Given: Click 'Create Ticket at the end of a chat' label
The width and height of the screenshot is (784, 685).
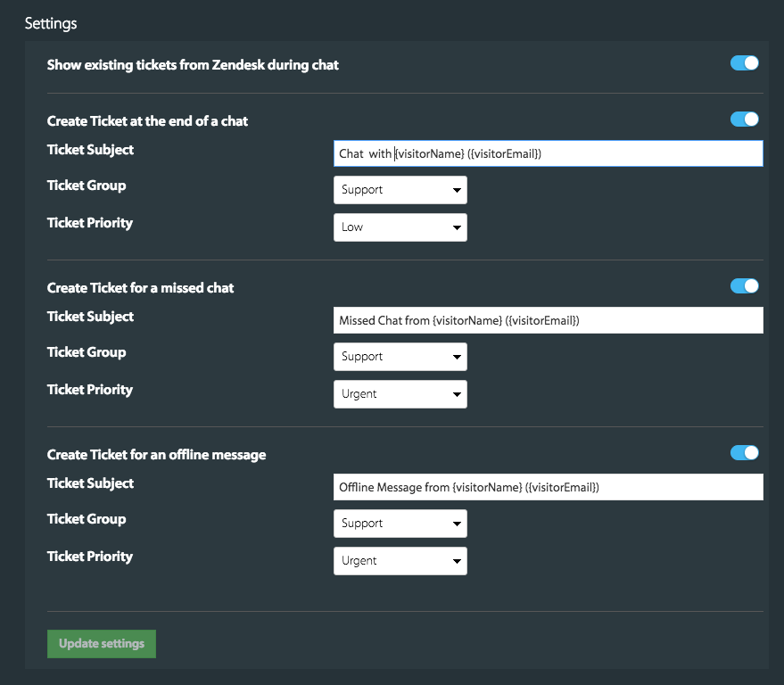Looking at the screenshot, I should point(147,120).
